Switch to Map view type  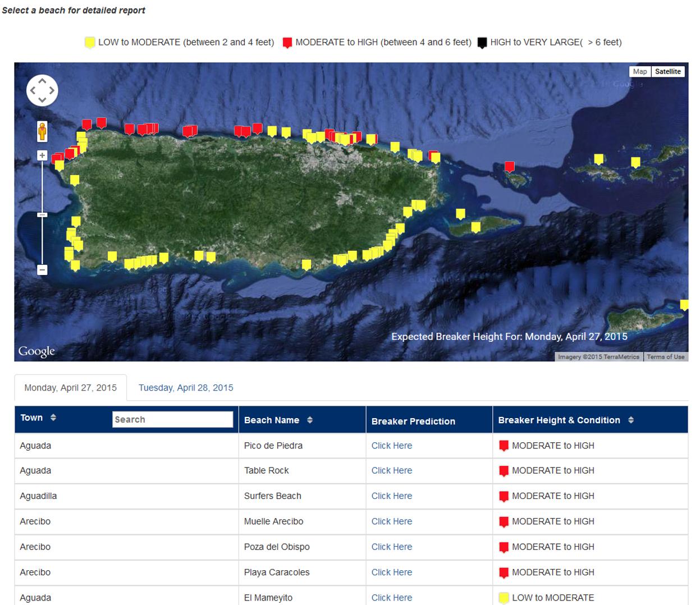click(640, 71)
